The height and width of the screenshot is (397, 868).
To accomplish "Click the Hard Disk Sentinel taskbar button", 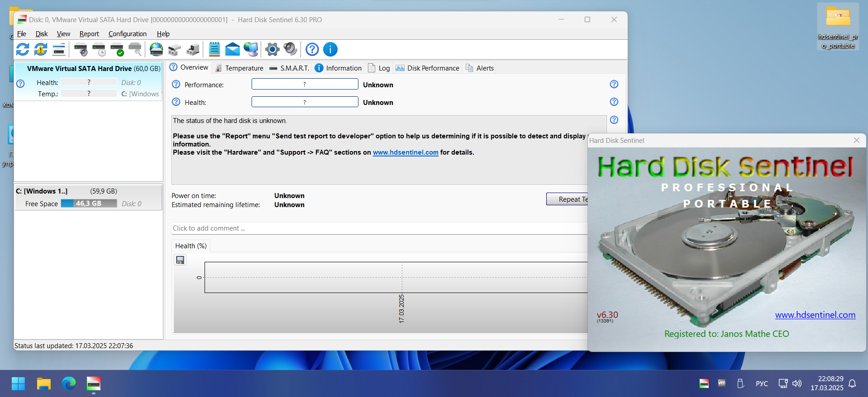I will [94, 384].
